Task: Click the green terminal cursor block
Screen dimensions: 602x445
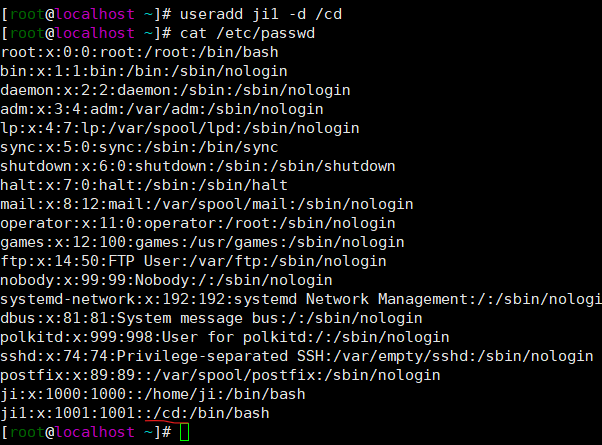Action: click(182, 433)
